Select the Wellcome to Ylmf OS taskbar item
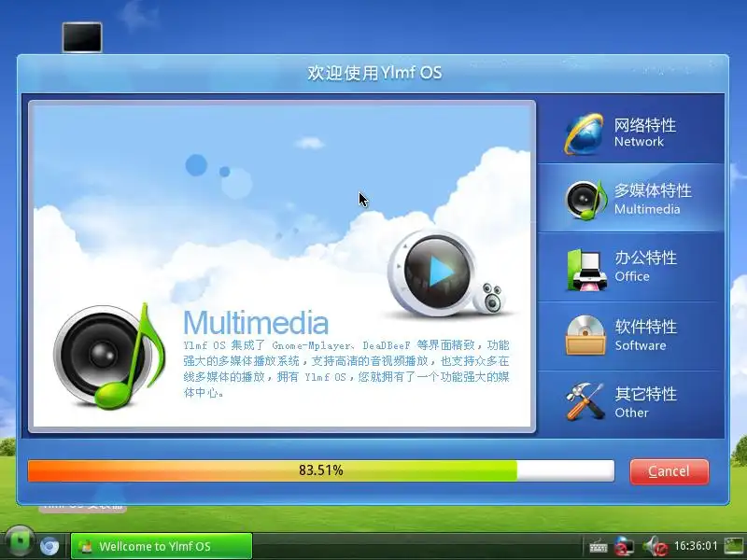This screenshot has height=560, width=747. coord(161,546)
